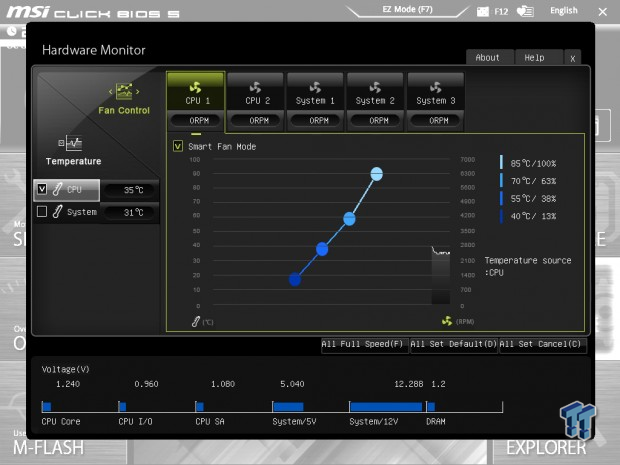The image size is (620, 465).
Task: Select the System 3 fan tab
Action: 435,102
